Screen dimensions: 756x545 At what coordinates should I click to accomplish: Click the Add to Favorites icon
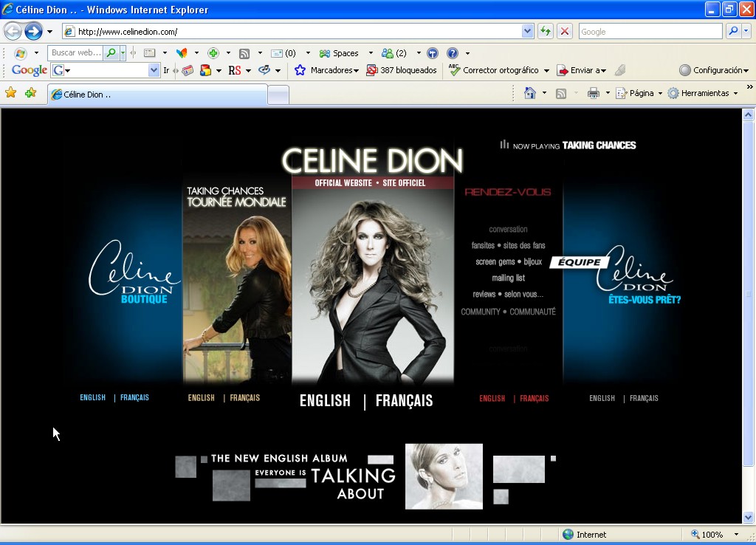[x=30, y=93]
